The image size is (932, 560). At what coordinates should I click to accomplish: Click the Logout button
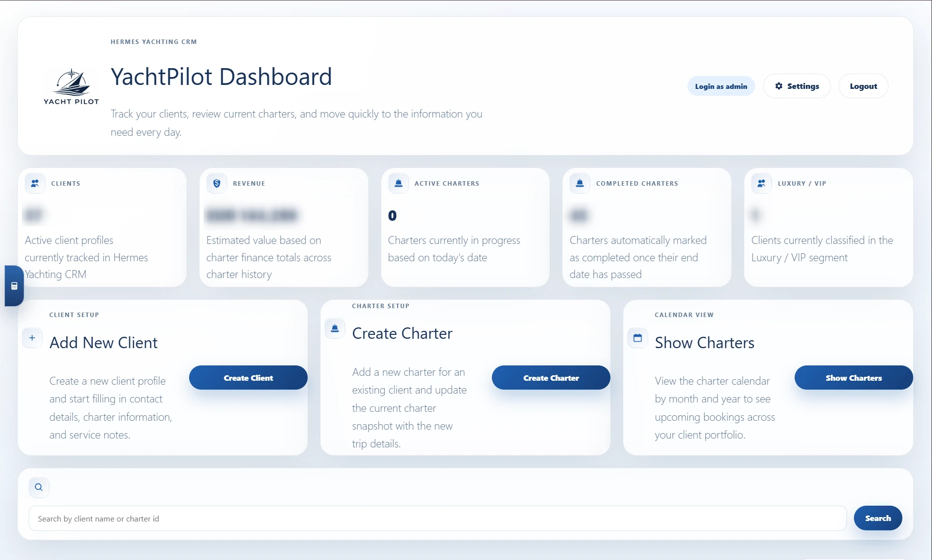click(863, 86)
